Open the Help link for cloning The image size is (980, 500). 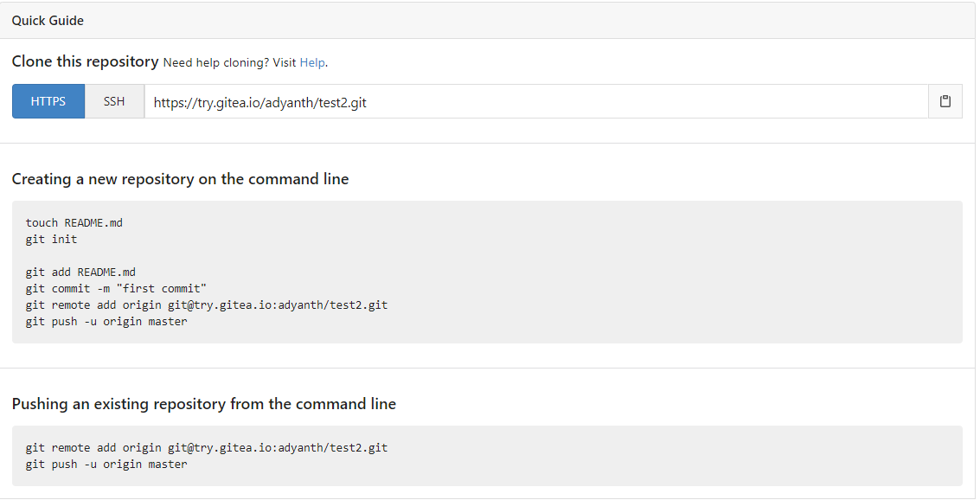(x=312, y=63)
